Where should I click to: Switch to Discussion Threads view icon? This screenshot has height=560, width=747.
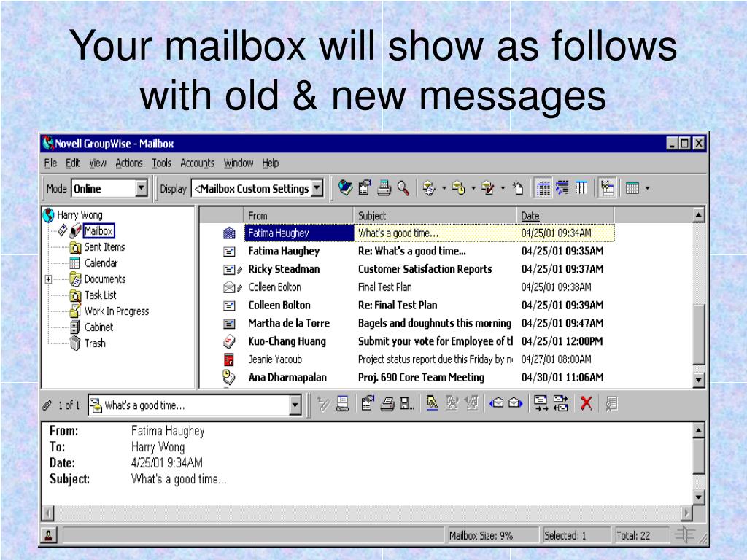click(x=562, y=188)
